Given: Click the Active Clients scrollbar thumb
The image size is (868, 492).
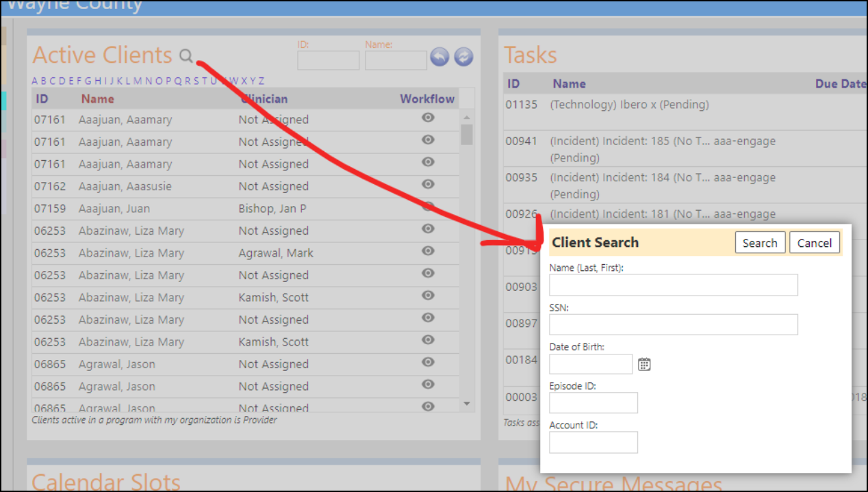Looking at the screenshot, I should [467, 134].
